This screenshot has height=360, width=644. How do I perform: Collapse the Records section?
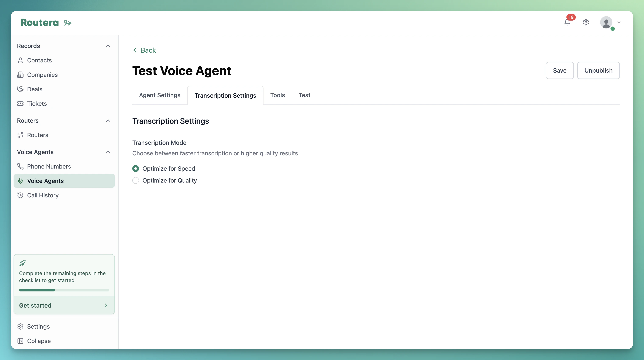click(x=108, y=46)
